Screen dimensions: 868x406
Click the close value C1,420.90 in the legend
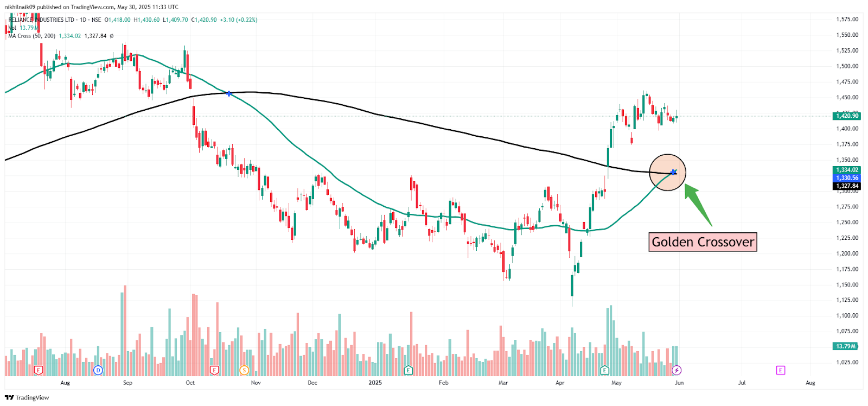coord(204,20)
